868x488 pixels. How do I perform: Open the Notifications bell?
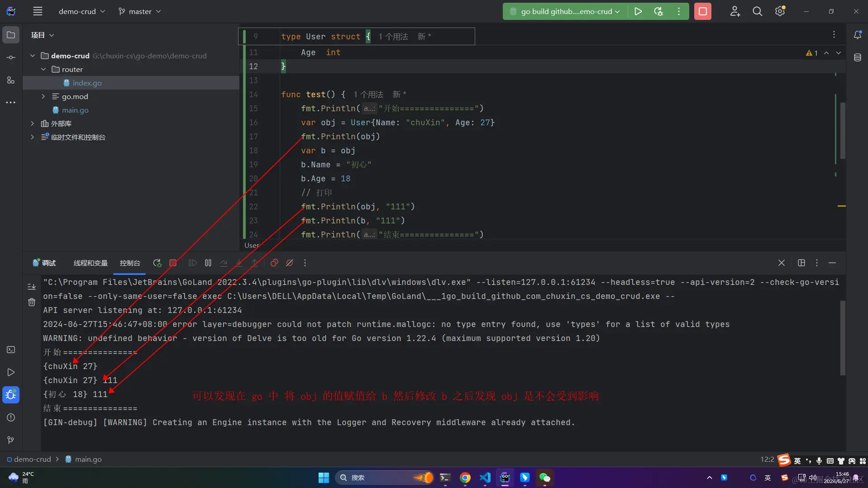pos(857,35)
